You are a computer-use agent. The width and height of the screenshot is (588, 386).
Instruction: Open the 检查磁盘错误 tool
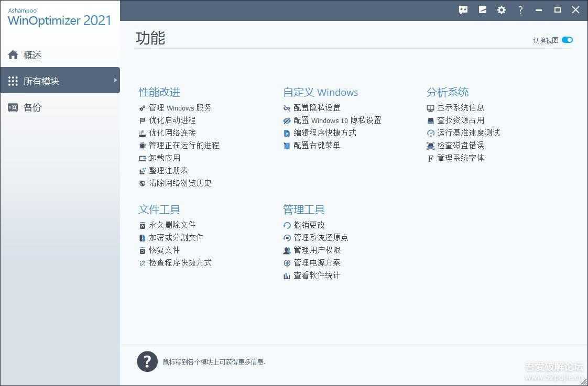click(x=460, y=145)
